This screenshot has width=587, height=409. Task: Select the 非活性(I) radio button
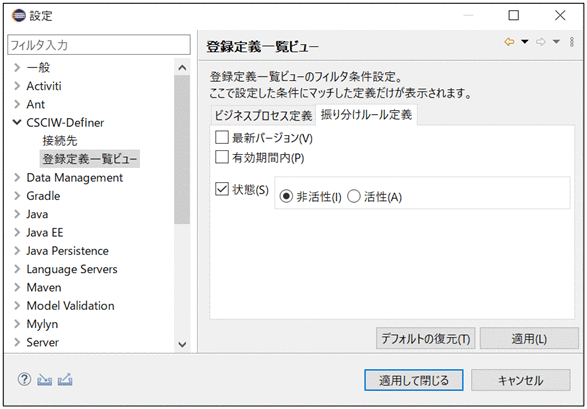(286, 196)
